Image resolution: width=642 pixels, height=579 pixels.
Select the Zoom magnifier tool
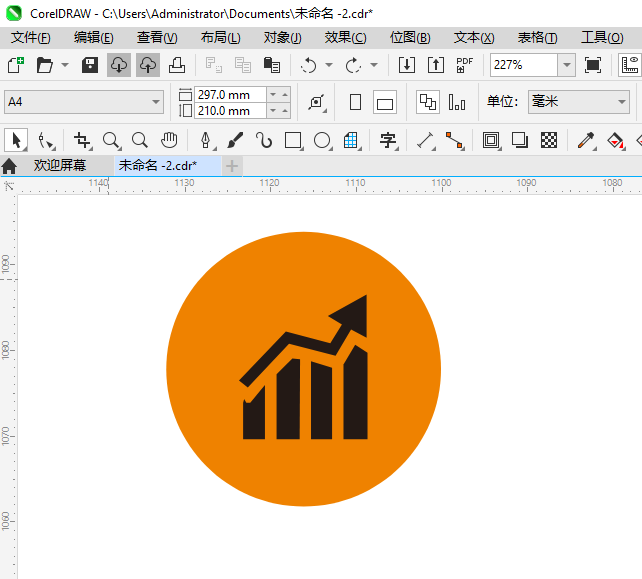pos(111,140)
